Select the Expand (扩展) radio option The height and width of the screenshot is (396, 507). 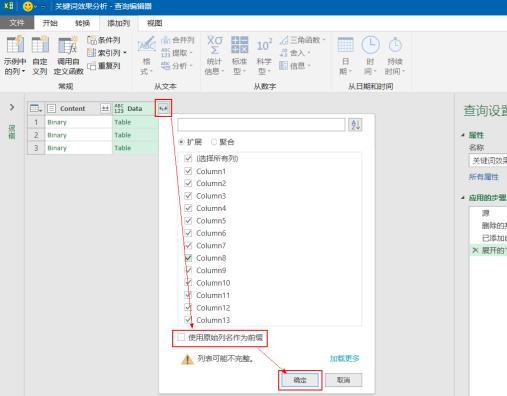click(x=181, y=142)
